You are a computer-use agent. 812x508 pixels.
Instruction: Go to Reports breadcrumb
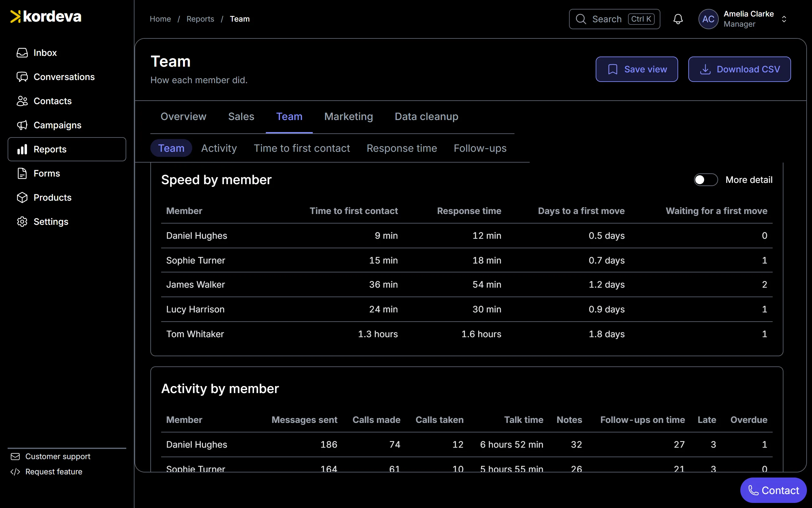[x=200, y=19]
